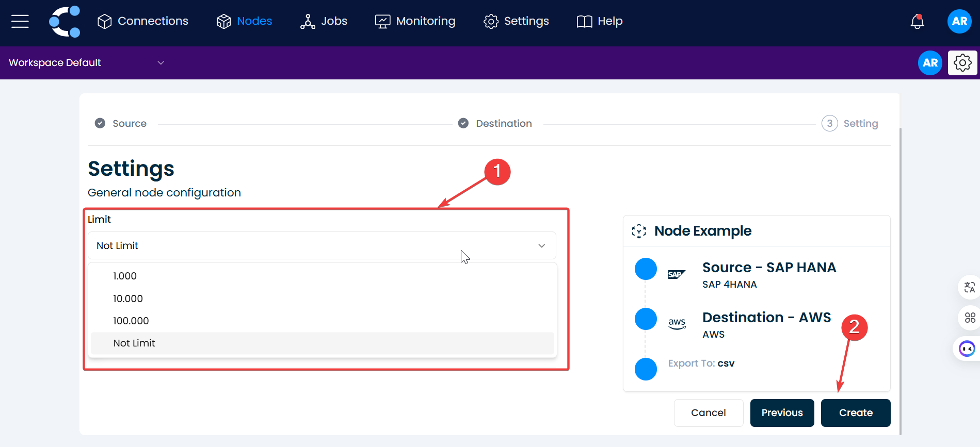Click the translate floating icon
The image size is (980, 447).
[969, 288]
